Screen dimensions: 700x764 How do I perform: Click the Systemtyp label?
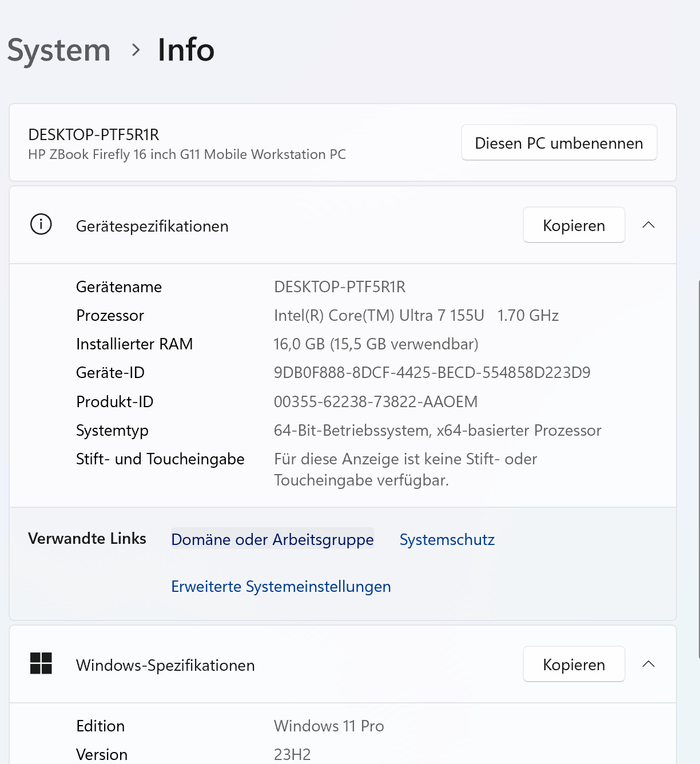click(x=112, y=431)
